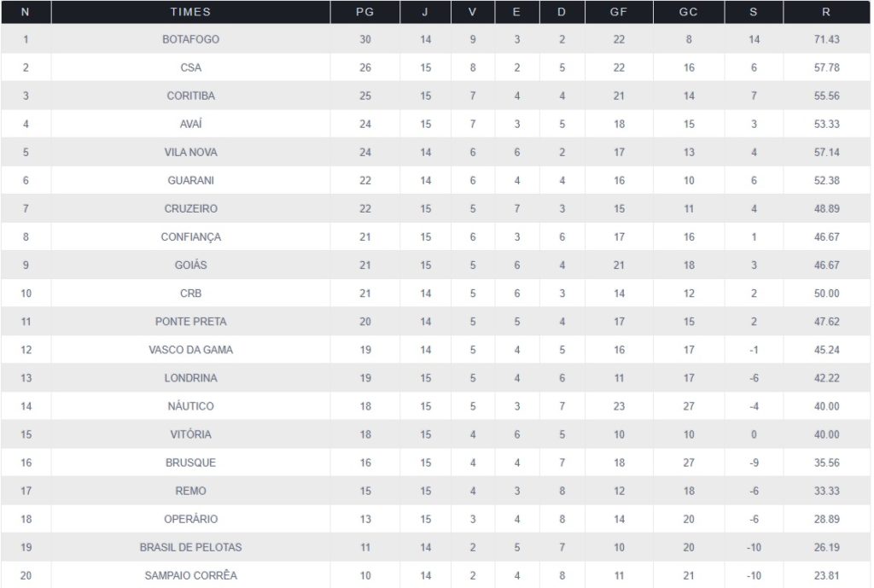The height and width of the screenshot is (588, 874).
Task: Click Botafogo's 71.43 percentage cell
Action: (x=826, y=39)
